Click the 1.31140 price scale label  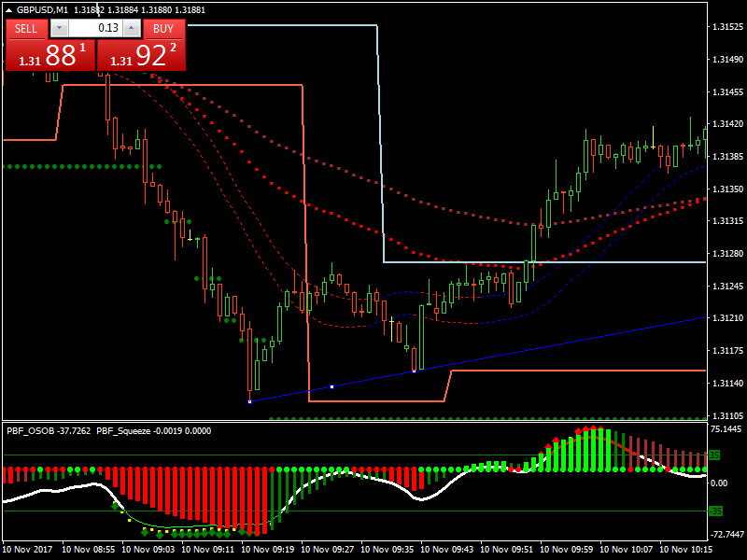(727, 384)
